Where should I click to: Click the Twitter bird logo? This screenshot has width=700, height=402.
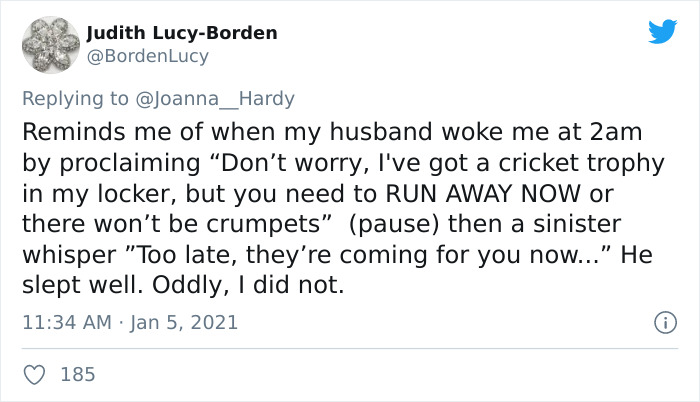point(662,31)
